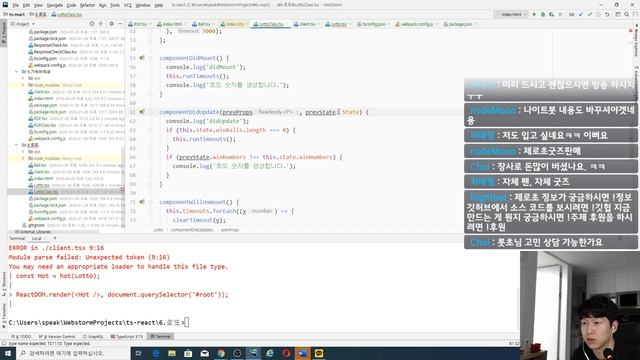Switch to Chrome on the taskbar
This screenshot has width=640, height=360.
(x=221, y=353)
